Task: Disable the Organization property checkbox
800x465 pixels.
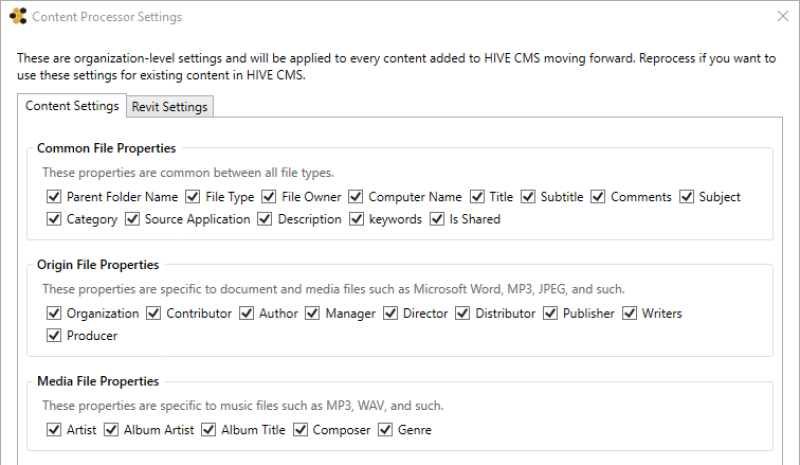Action: click(x=54, y=313)
